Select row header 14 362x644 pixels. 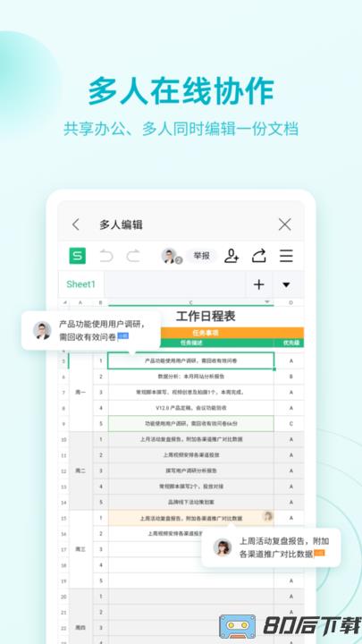pos(63,503)
